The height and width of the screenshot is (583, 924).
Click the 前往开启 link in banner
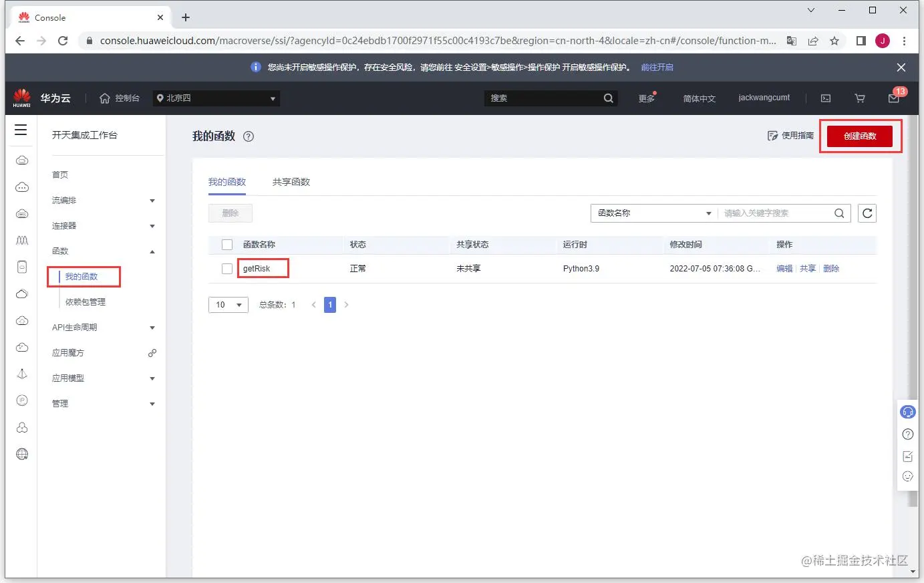coord(657,68)
